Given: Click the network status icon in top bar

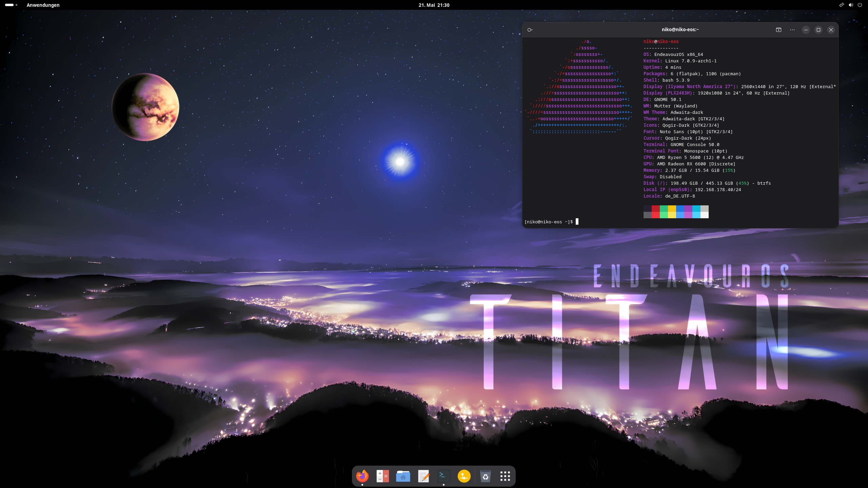Looking at the screenshot, I should pyautogui.click(x=842, y=5).
